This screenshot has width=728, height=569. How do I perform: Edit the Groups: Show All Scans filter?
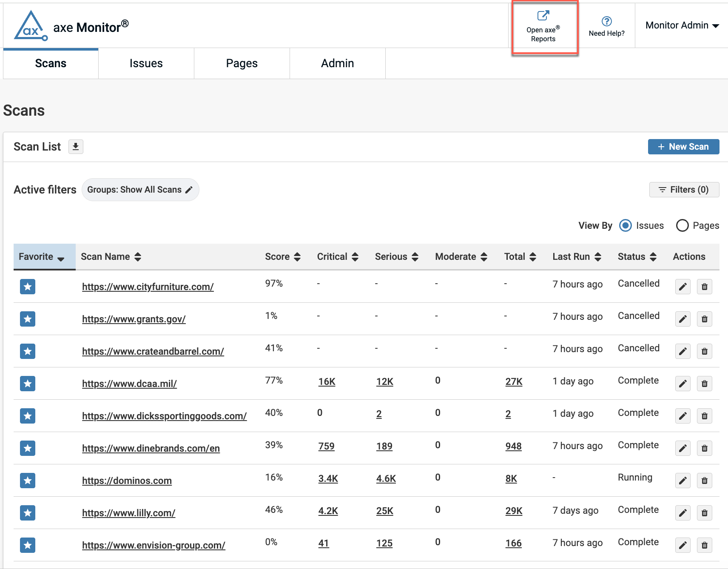[x=189, y=190]
